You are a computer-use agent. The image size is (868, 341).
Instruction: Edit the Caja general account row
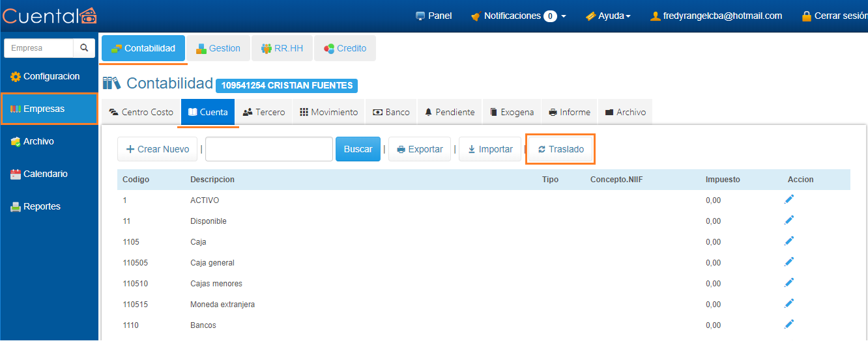click(788, 262)
